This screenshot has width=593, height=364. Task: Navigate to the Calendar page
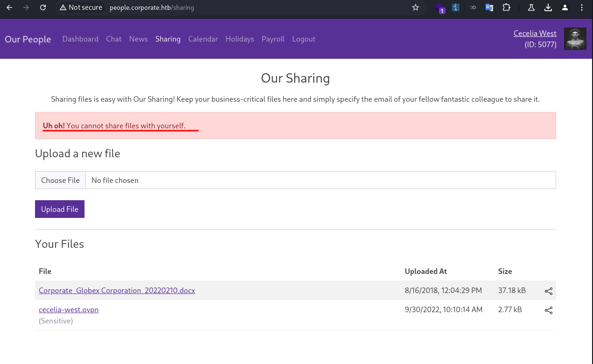[x=203, y=39]
